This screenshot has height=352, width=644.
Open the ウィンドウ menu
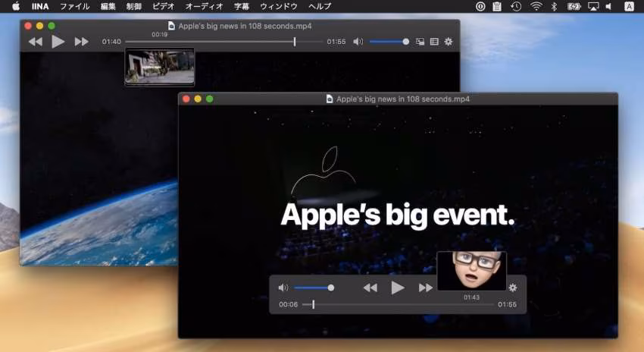pyautogui.click(x=279, y=6)
